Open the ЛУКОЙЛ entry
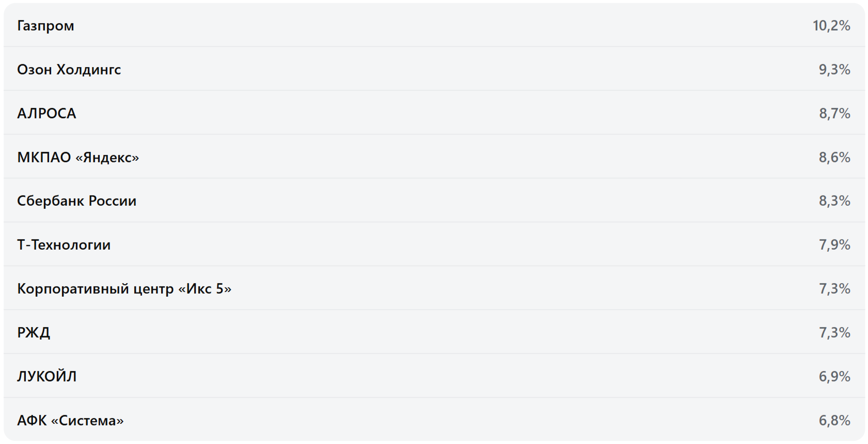 (47, 377)
